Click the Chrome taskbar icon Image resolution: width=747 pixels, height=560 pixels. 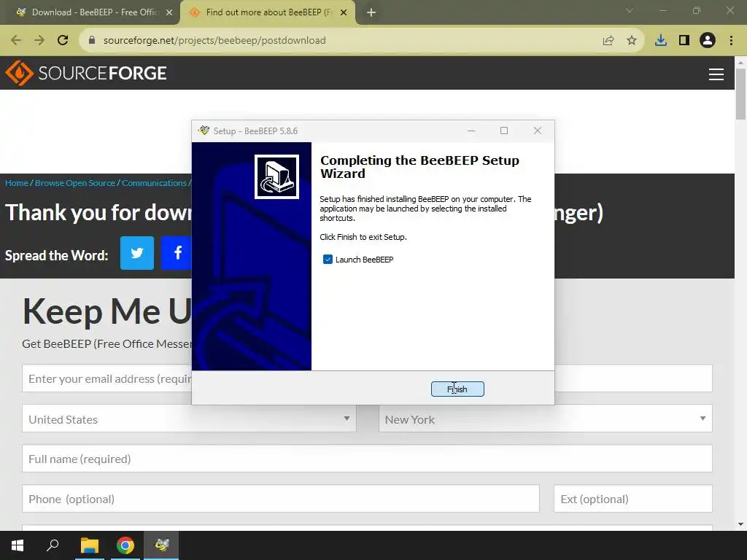tap(125, 545)
